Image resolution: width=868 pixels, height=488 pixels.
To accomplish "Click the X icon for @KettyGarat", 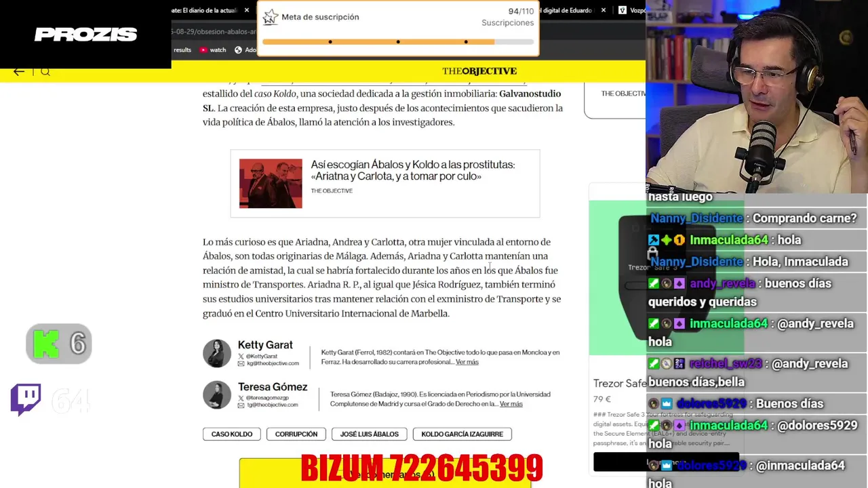I will click(241, 357).
